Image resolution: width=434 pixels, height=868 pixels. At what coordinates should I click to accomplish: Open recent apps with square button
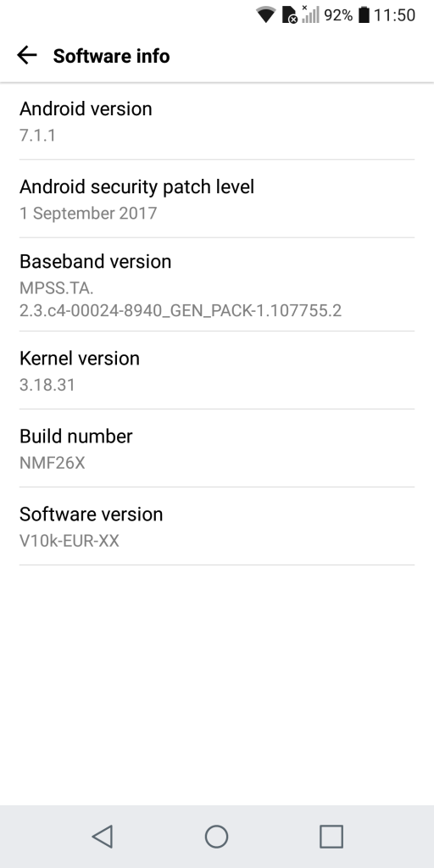pos(331,837)
